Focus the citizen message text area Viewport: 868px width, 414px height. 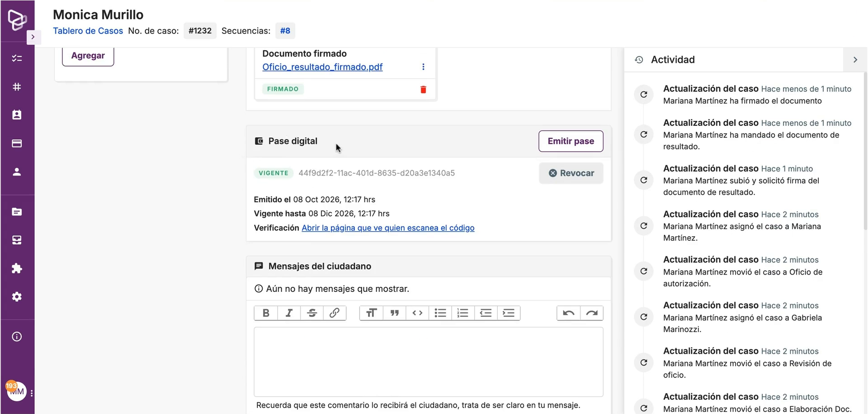tap(429, 362)
